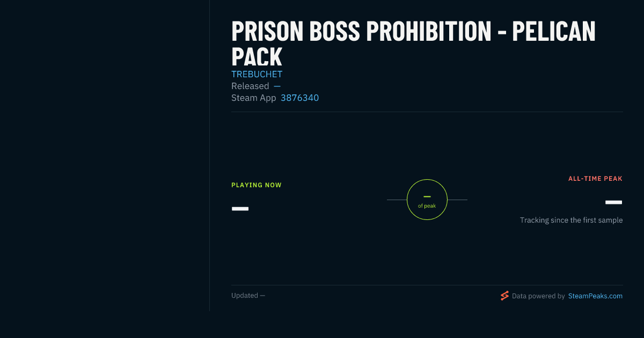
Task: Select the ALL-TIME PEAK label
Action: [595, 179]
